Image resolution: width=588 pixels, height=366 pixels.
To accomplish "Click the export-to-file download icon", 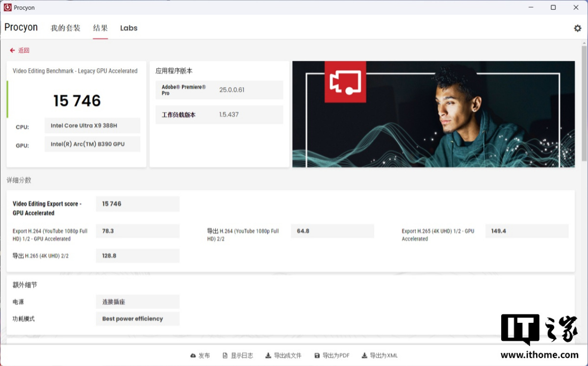I will click(268, 355).
